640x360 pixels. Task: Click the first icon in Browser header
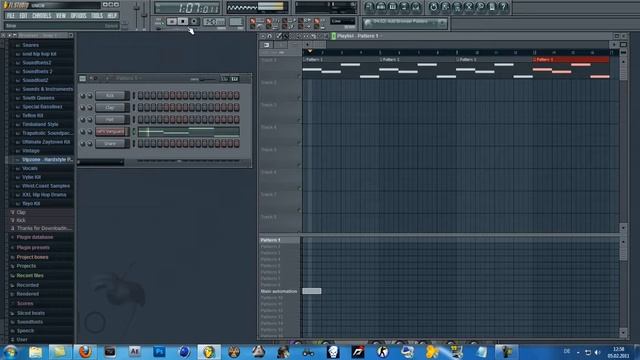tap(3, 36)
